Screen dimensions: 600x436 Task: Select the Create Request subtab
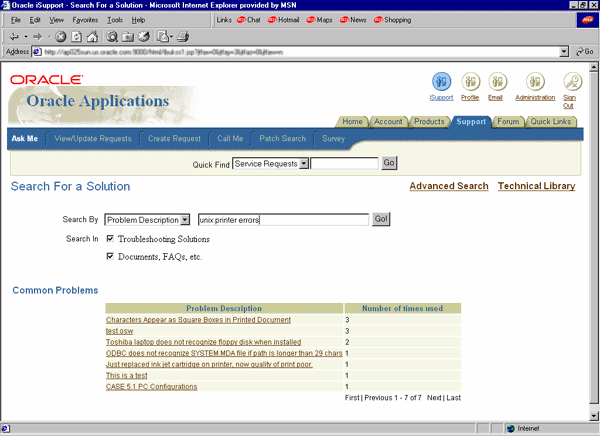[174, 139]
